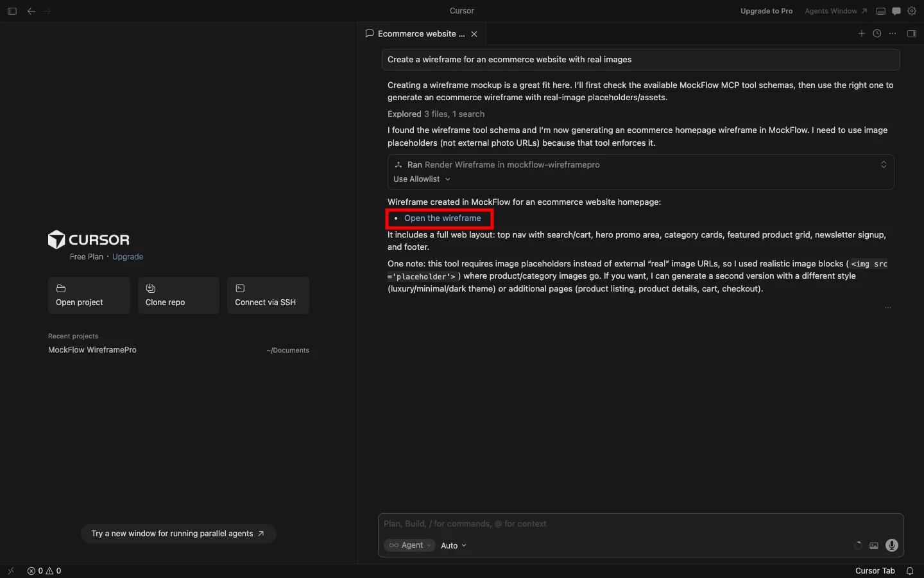
Task: Toggle the right side panel icon
Action: click(912, 33)
